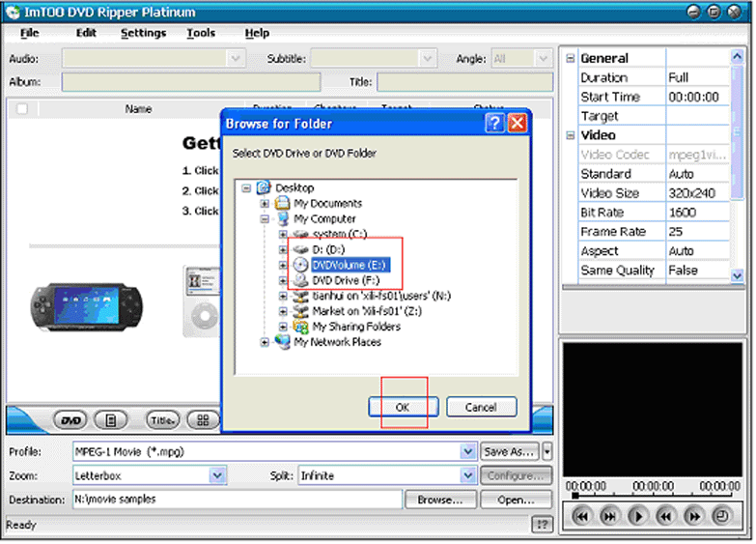Collapse the General properties section
Image resolution: width=756 pixels, height=544 pixels.
click(572, 59)
